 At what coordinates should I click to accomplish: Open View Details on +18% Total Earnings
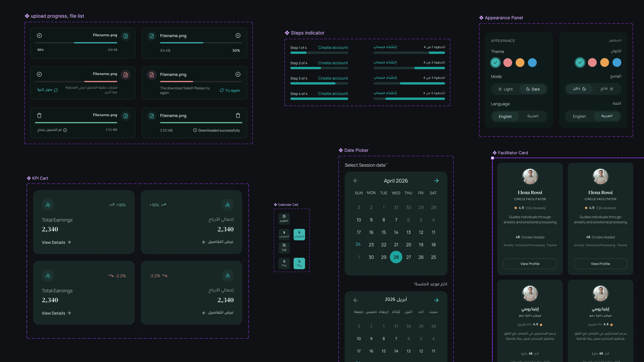(x=56, y=242)
